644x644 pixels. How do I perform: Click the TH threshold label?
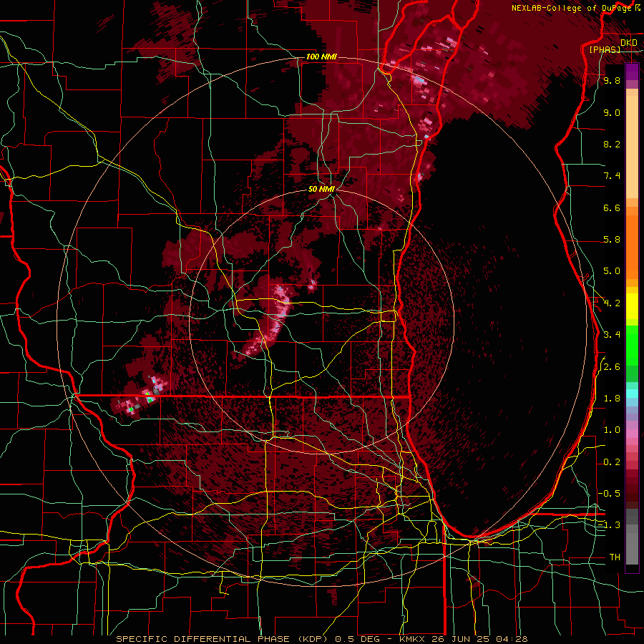[x=615, y=557]
